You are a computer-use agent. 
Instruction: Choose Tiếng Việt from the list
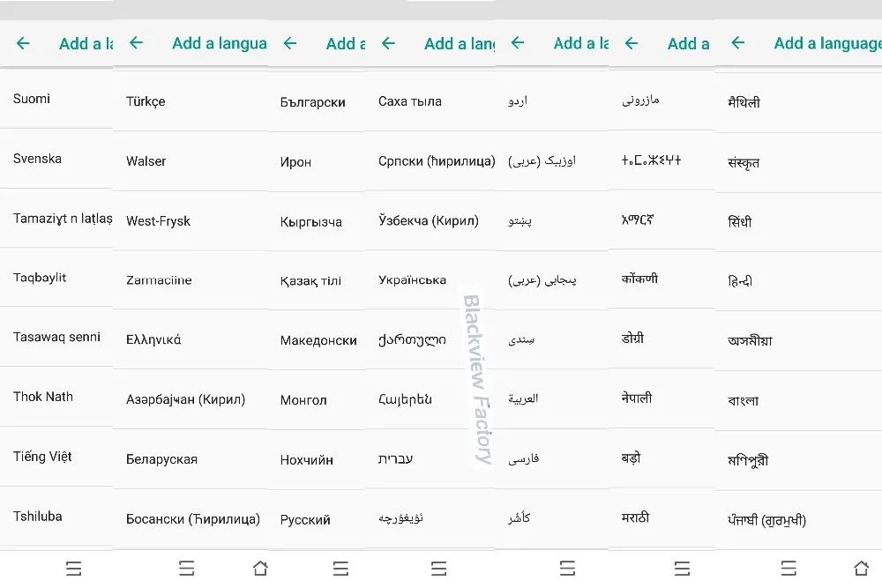pyautogui.click(x=56, y=457)
